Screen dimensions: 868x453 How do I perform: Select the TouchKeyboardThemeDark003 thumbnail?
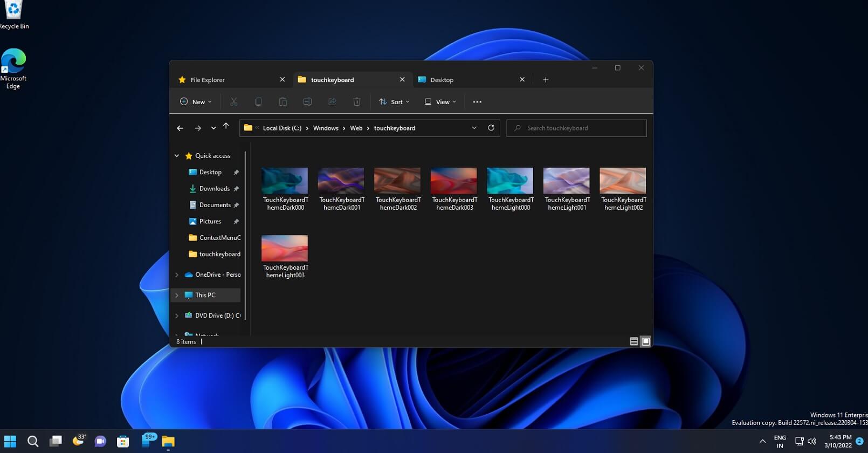(x=454, y=181)
